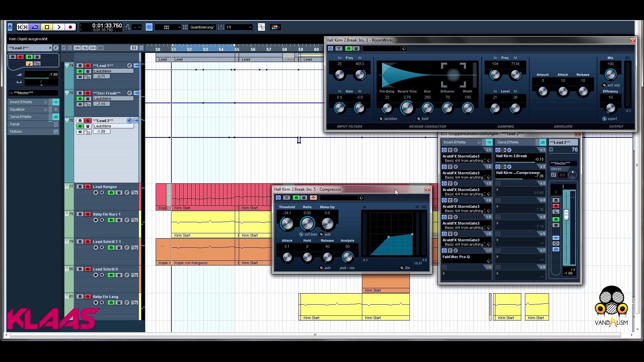Click the Compressor plugin power icon

[x=278, y=198]
